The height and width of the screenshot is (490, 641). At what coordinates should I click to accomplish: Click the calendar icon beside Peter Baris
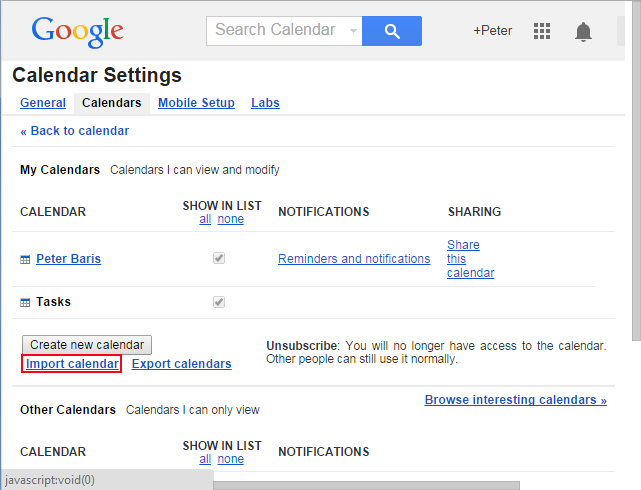coord(25,260)
